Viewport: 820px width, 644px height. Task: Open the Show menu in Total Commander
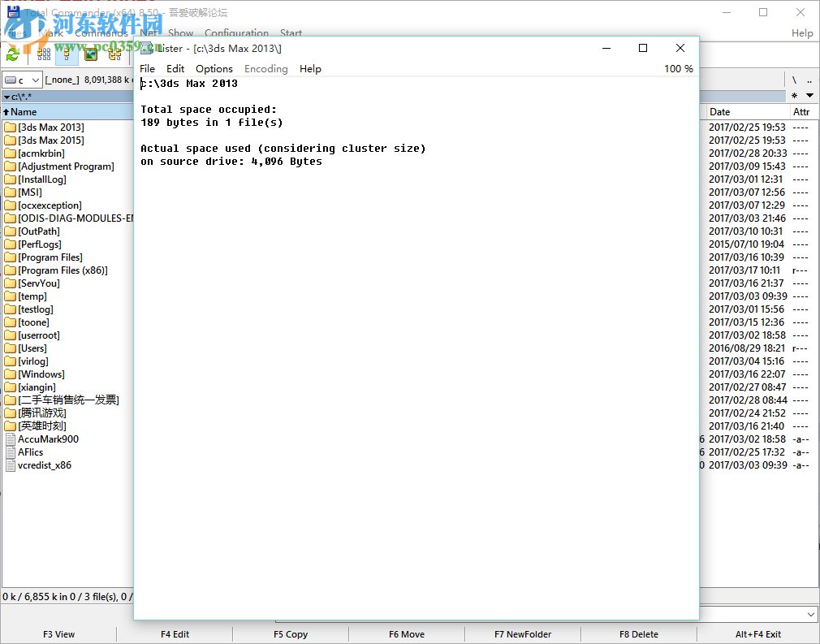[181, 32]
